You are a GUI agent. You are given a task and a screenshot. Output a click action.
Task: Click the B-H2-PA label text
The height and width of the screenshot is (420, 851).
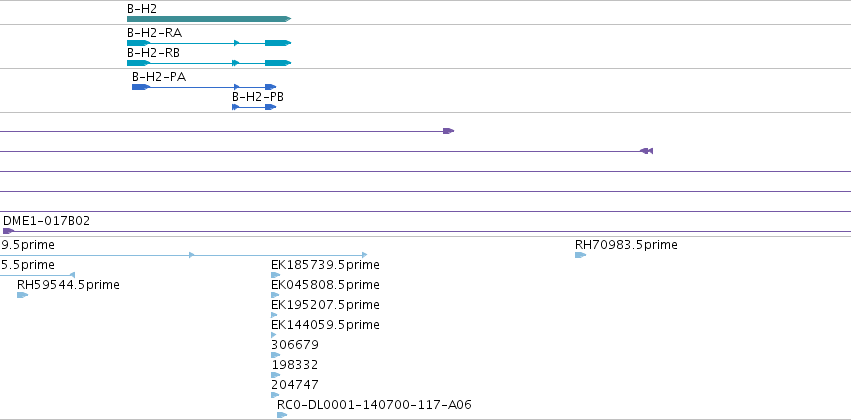(159, 77)
